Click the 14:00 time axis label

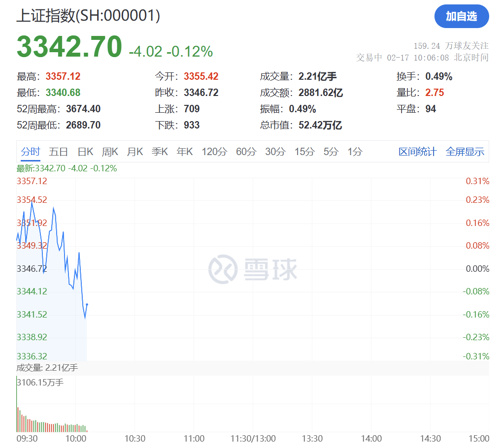coord(371,439)
